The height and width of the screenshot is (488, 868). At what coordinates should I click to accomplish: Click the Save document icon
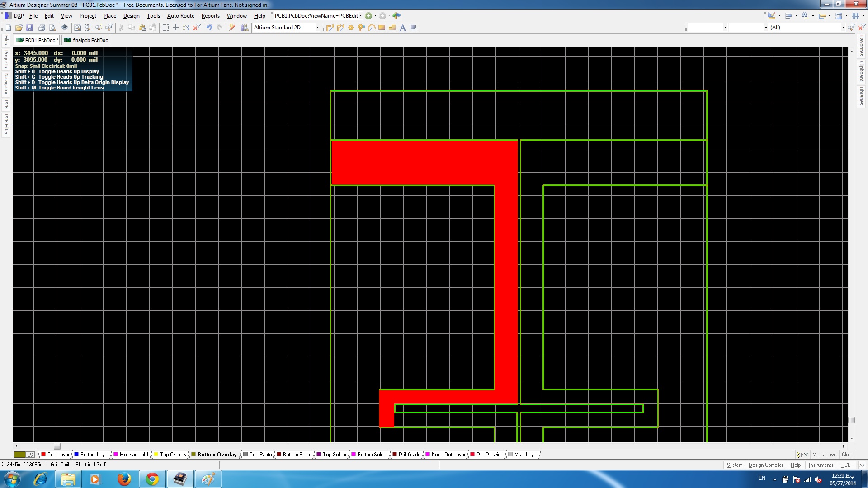[29, 28]
